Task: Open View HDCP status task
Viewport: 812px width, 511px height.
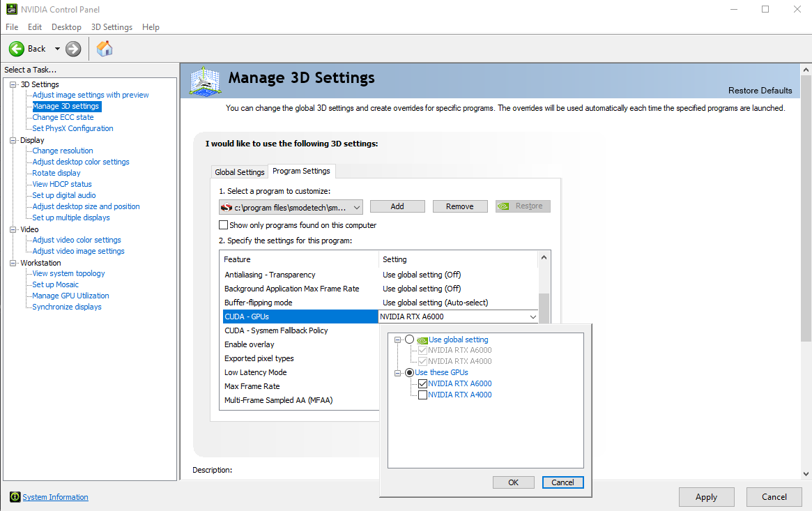Action: pos(62,184)
